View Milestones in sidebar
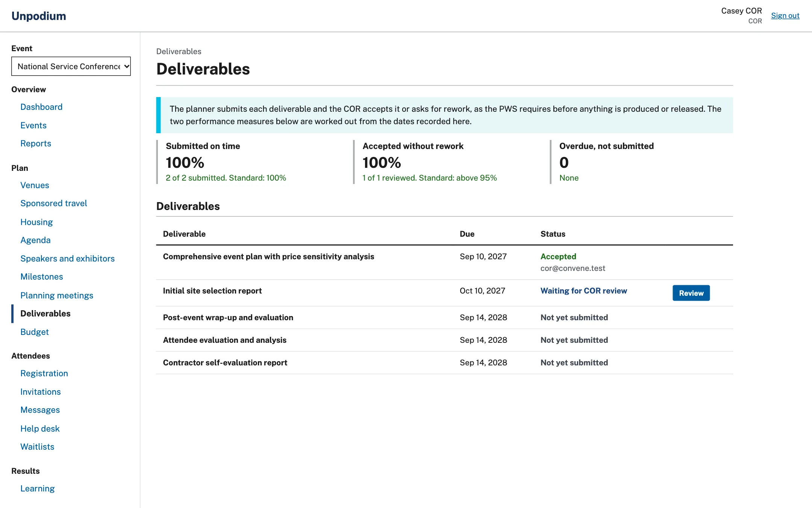Screen dimensions: 812x508 [x=42, y=277]
